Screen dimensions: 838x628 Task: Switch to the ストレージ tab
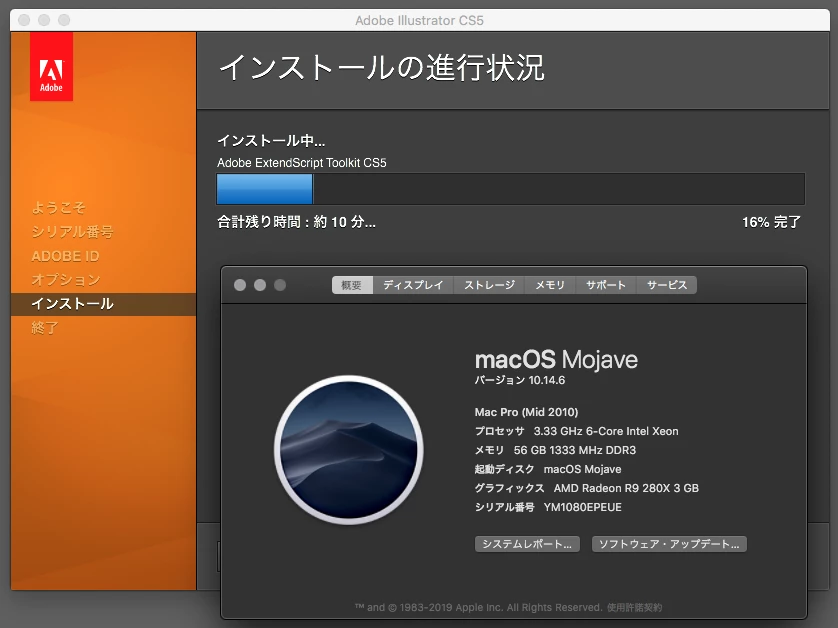point(489,285)
